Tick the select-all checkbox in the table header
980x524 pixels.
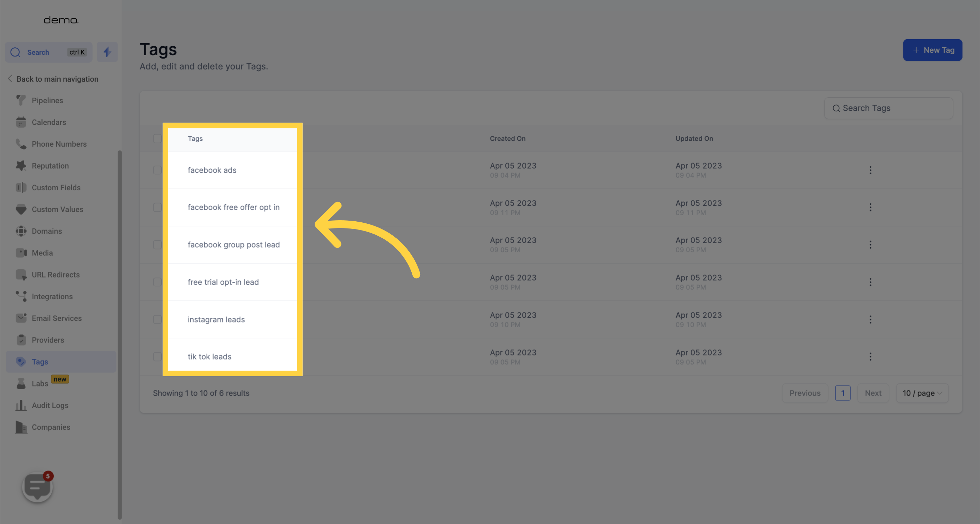coord(157,139)
